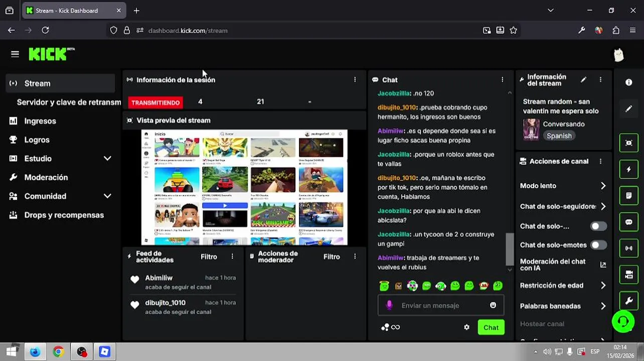Open Palabras baneadas settings
This screenshot has height=361, width=644.
point(563,306)
